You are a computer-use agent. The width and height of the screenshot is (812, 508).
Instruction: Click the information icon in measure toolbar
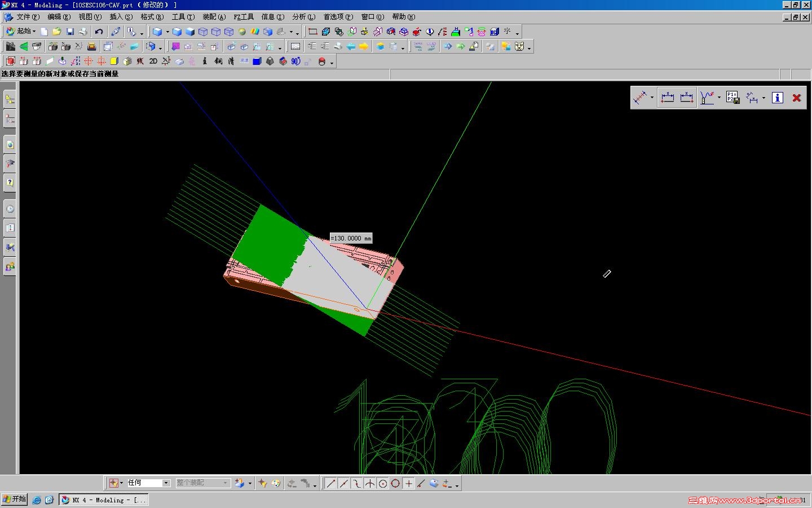point(777,98)
